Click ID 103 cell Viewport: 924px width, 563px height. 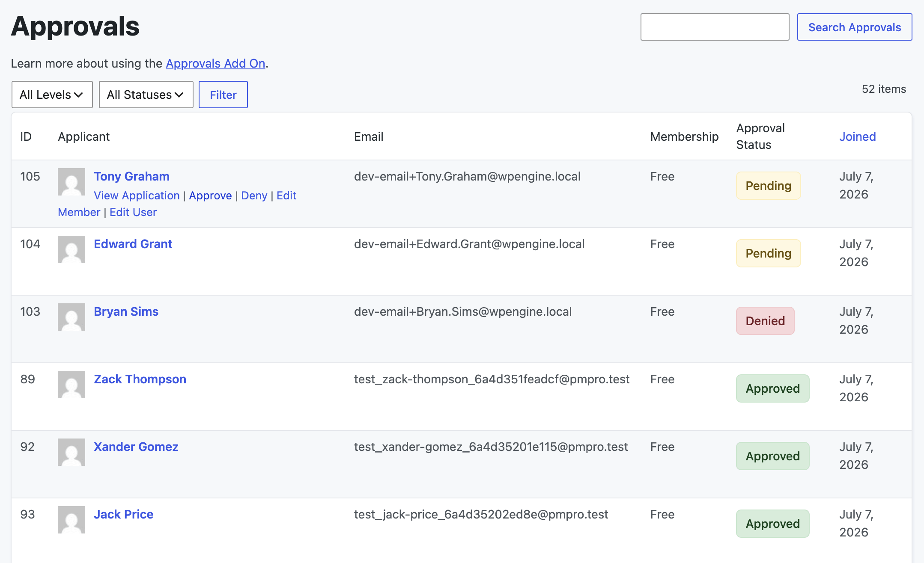(30, 311)
